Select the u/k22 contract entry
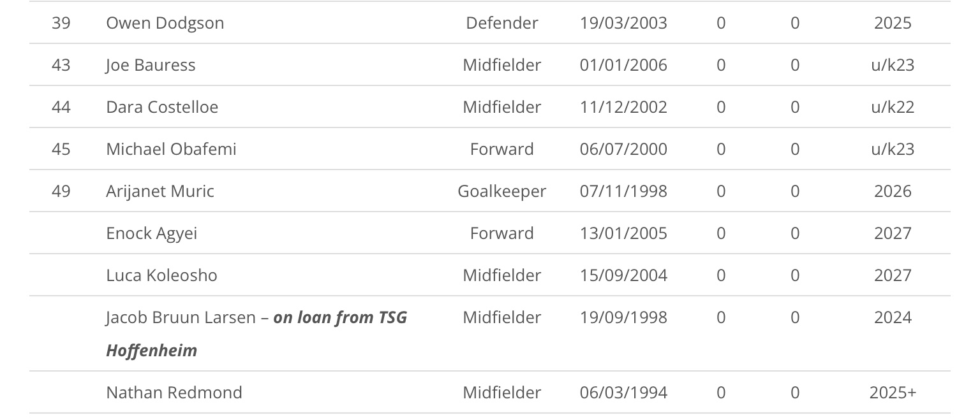Image resolution: width=980 pixels, height=420 pixels. tap(893, 107)
